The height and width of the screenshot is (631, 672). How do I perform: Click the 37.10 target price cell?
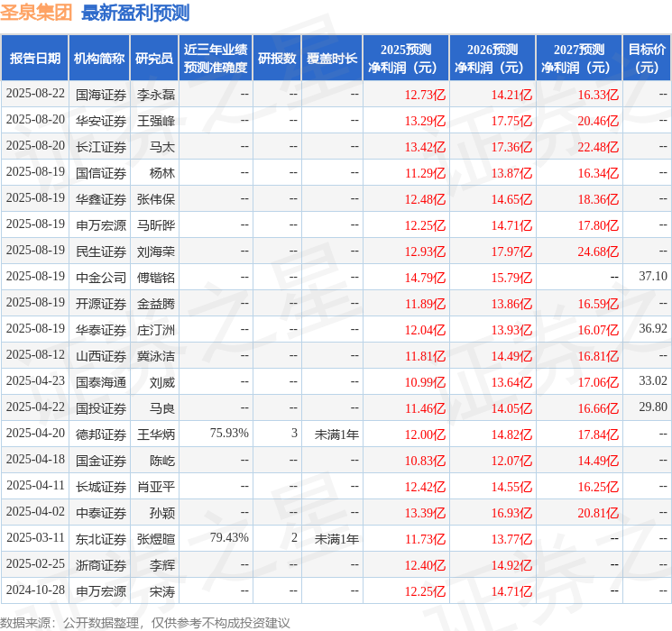click(651, 277)
